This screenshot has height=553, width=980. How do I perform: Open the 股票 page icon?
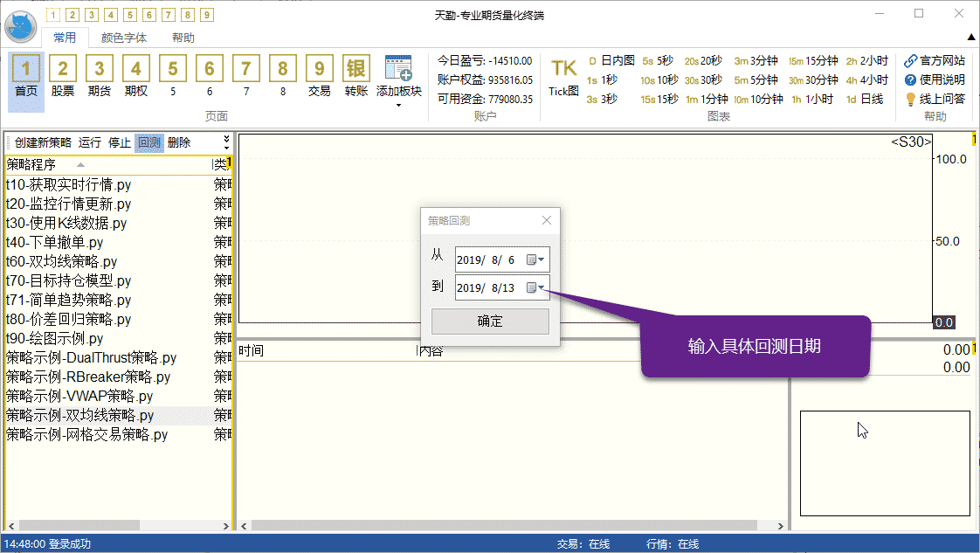click(x=63, y=76)
